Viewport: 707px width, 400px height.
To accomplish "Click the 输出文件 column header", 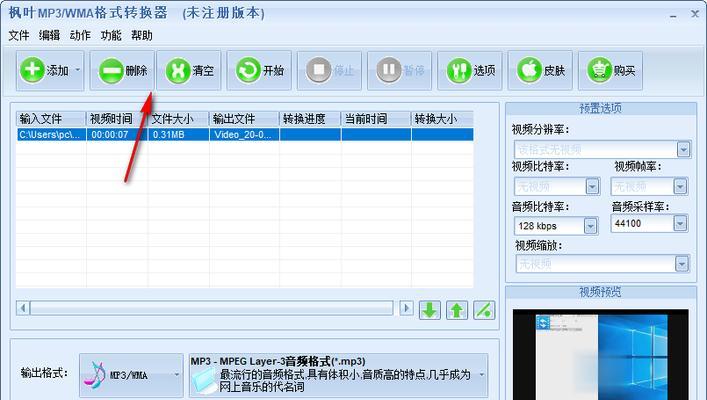I will coord(244,119).
